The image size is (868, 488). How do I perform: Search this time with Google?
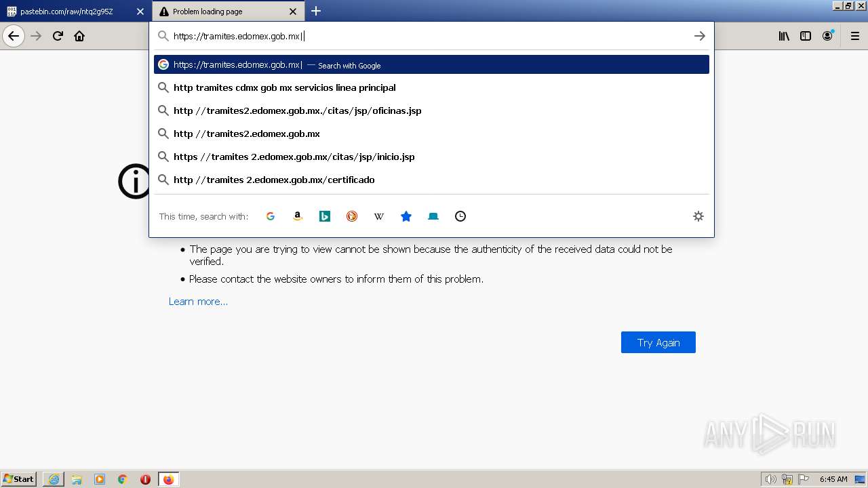coord(271,216)
